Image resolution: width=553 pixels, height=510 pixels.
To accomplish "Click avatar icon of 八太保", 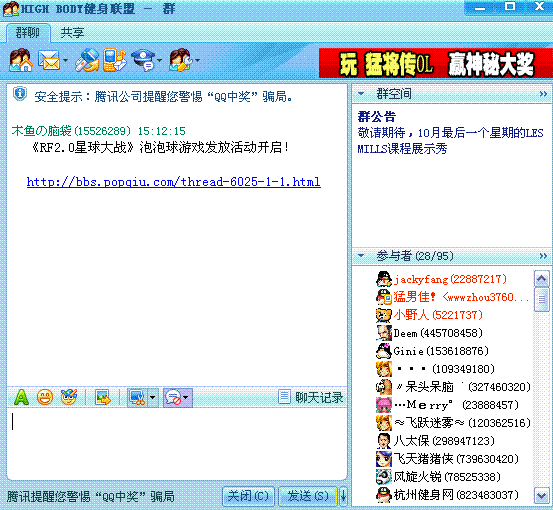I will [x=384, y=441].
